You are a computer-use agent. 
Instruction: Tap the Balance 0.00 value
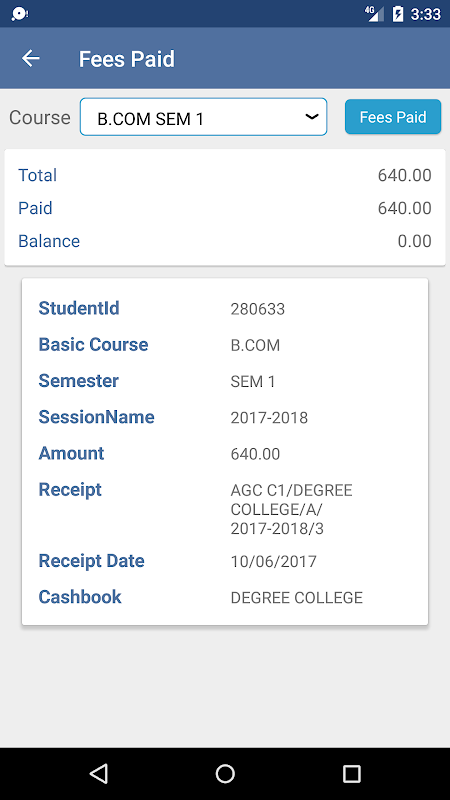(x=414, y=241)
